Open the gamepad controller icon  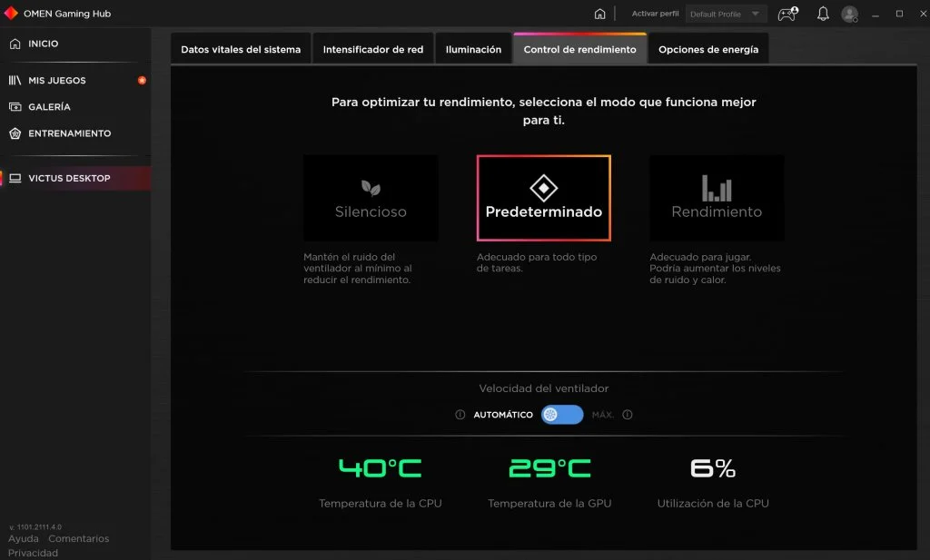point(787,14)
